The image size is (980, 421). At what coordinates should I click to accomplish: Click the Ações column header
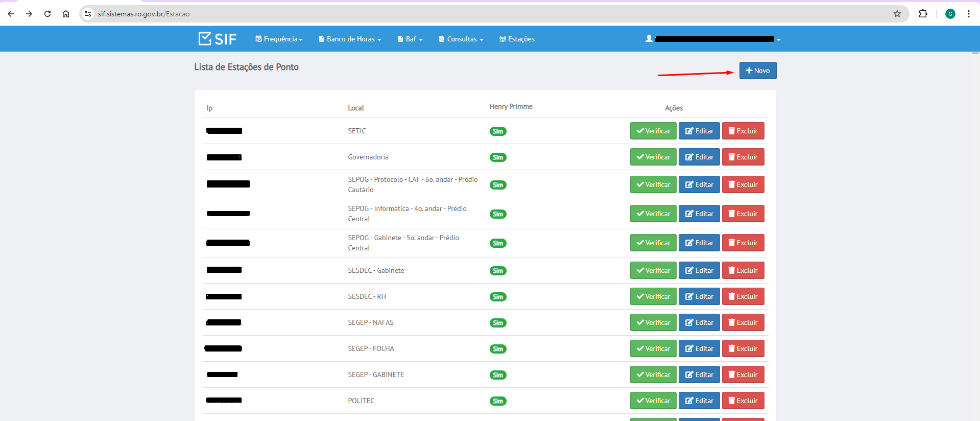(674, 108)
